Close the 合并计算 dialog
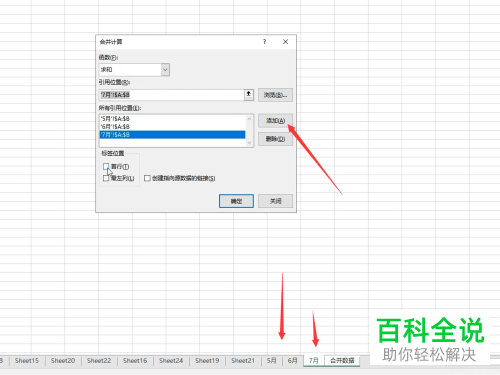 tap(285, 42)
